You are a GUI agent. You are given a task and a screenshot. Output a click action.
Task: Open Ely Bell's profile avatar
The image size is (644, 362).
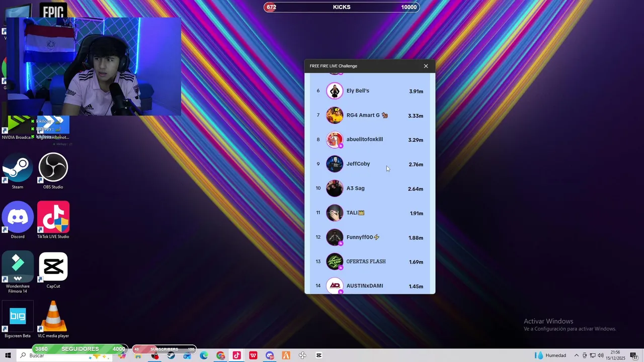335,91
